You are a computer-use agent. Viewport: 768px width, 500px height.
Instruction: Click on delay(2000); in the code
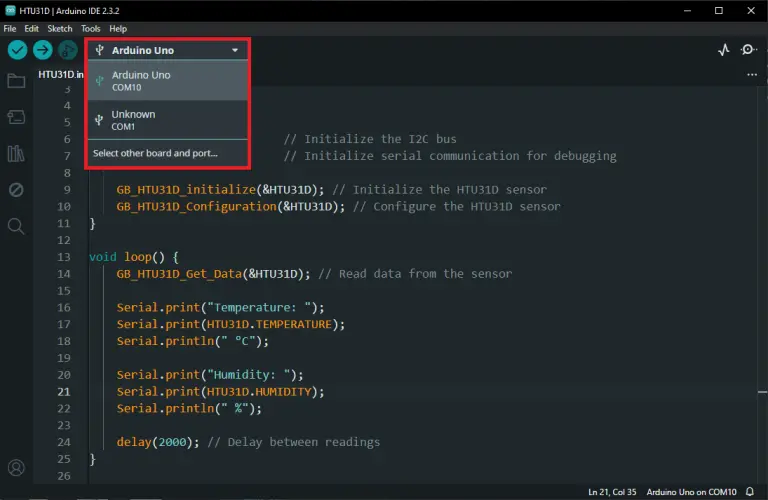158,442
